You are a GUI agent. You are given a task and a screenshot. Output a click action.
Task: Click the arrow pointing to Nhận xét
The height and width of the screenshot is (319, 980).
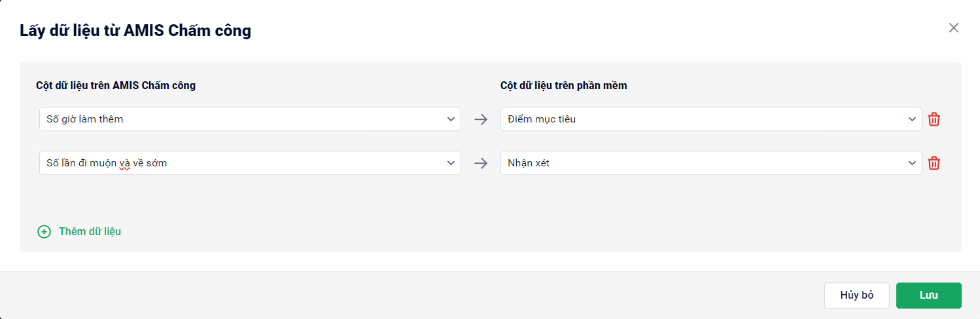(481, 163)
